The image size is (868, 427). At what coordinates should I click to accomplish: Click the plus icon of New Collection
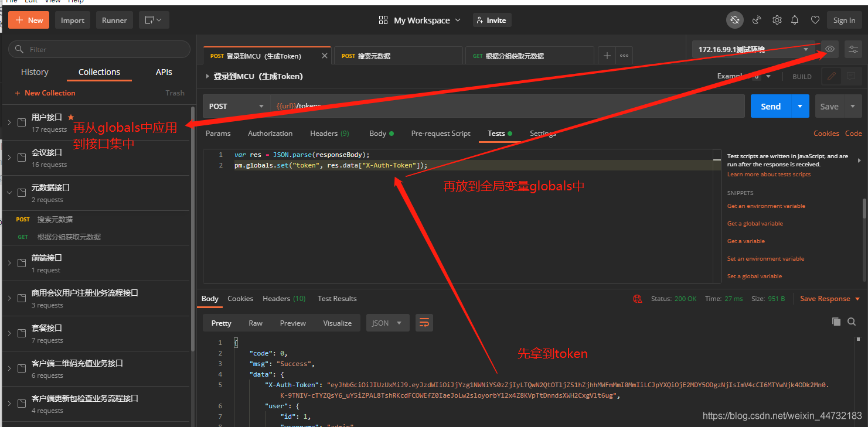click(18, 93)
